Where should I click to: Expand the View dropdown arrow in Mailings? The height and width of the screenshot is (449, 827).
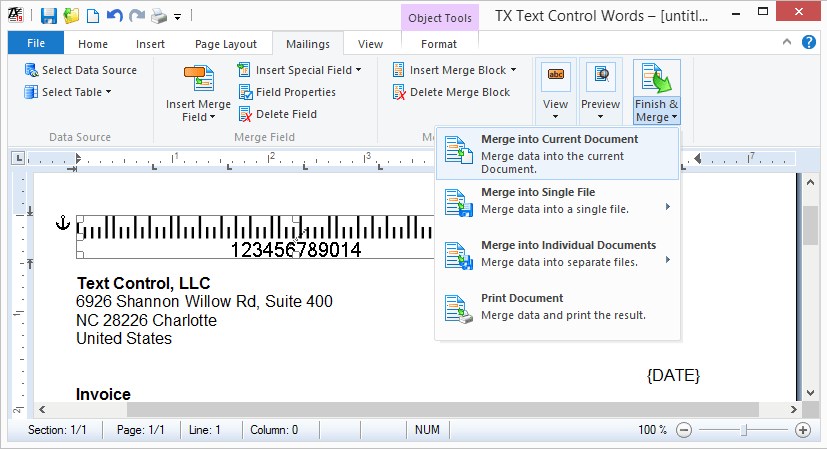(x=555, y=117)
